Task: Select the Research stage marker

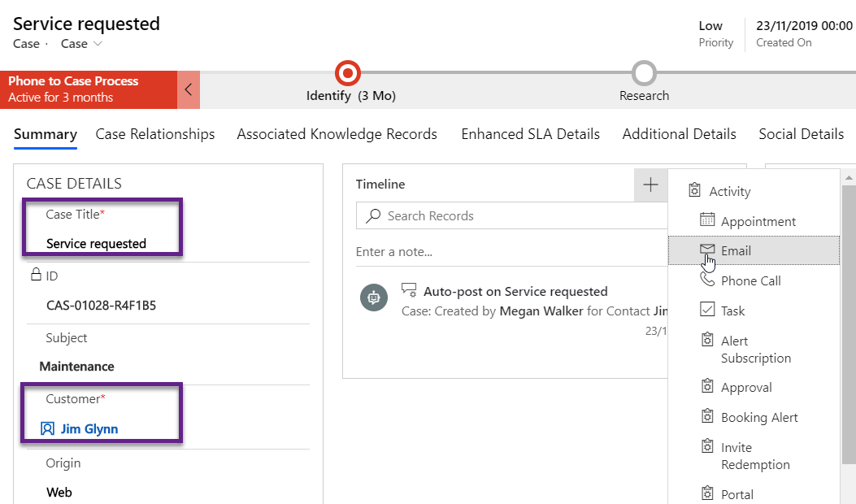Action: click(x=644, y=72)
